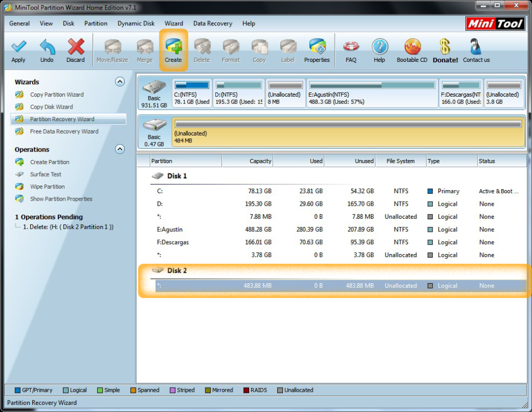The width and height of the screenshot is (532, 412).
Task: Open the General menu
Action: tap(19, 23)
